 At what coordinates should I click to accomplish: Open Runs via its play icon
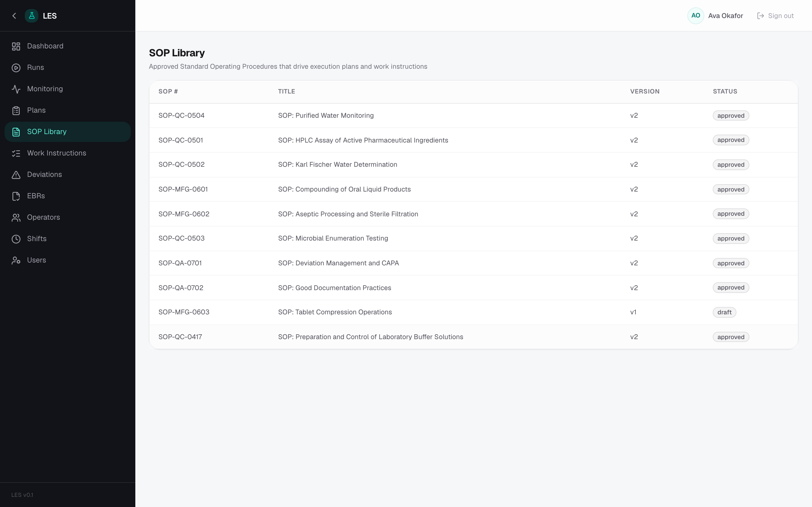pyautogui.click(x=16, y=68)
